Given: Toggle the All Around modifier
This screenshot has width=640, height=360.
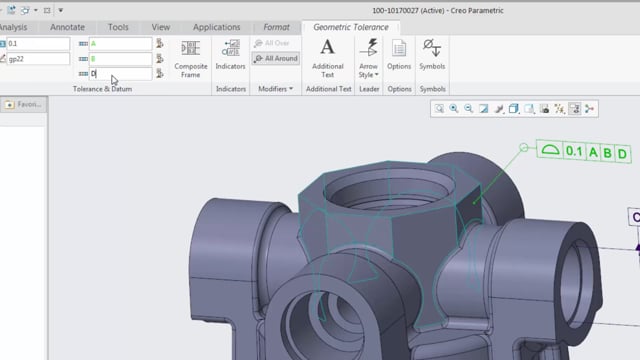Looking at the screenshot, I should 276,58.
